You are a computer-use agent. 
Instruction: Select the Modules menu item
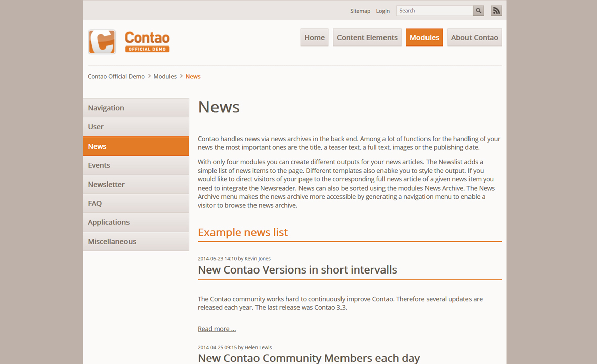424,37
